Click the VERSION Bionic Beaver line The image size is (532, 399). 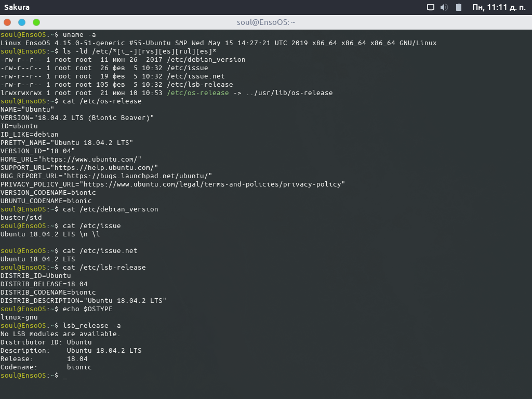coord(77,118)
